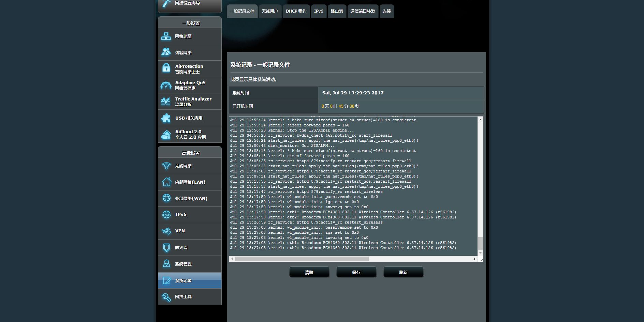This screenshot has width=644, height=322.
Task: Click the log horizontal scrollbar thumb
Action: [302, 259]
